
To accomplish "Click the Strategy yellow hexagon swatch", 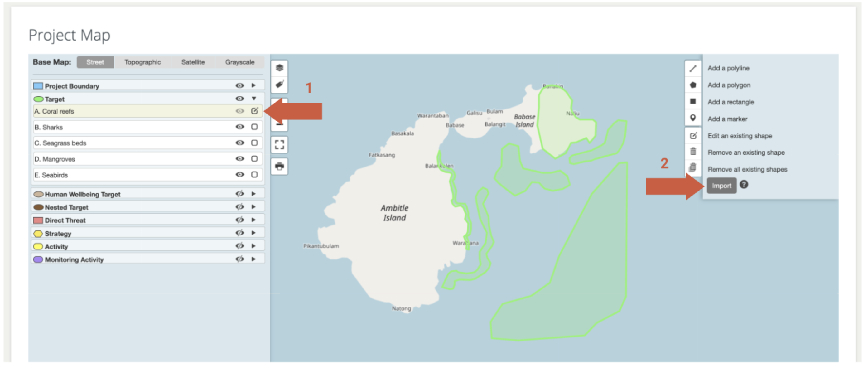I will click(38, 234).
